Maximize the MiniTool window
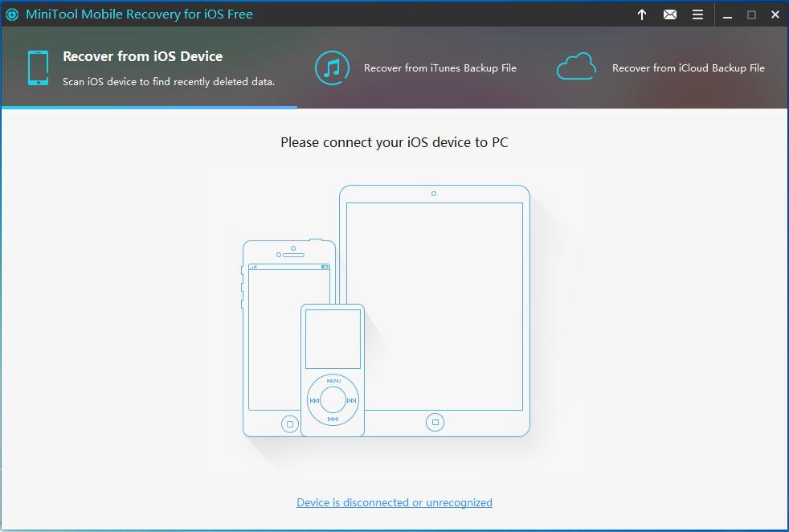 point(751,15)
